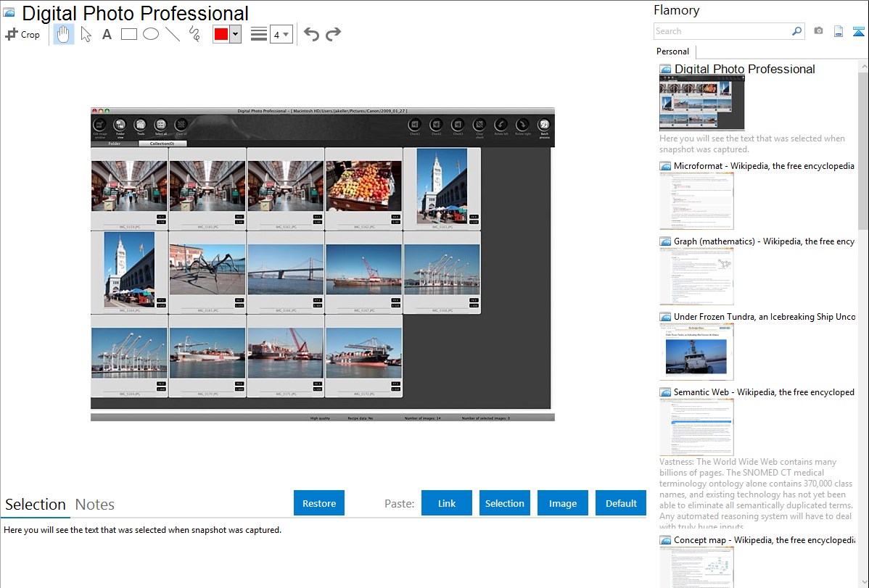869x588 pixels.
Task: Click the icon beside the Microformat title
Action: pos(665,166)
